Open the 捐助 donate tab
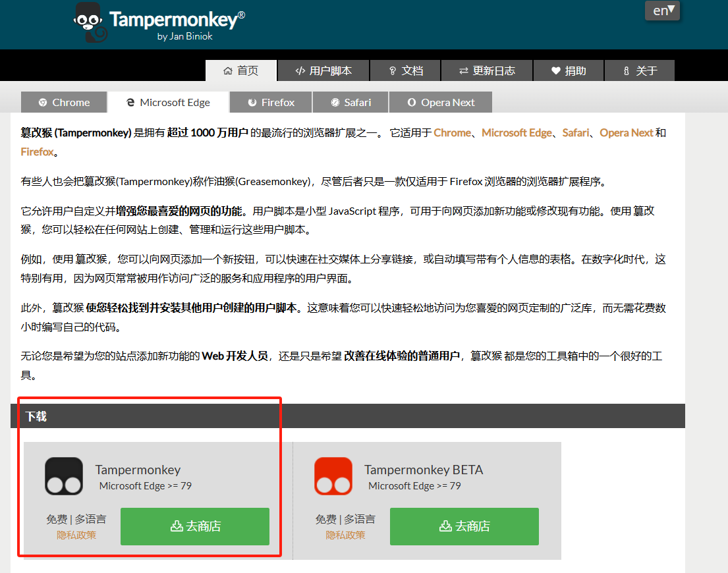The height and width of the screenshot is (573, 728). [x=569, y=70]
